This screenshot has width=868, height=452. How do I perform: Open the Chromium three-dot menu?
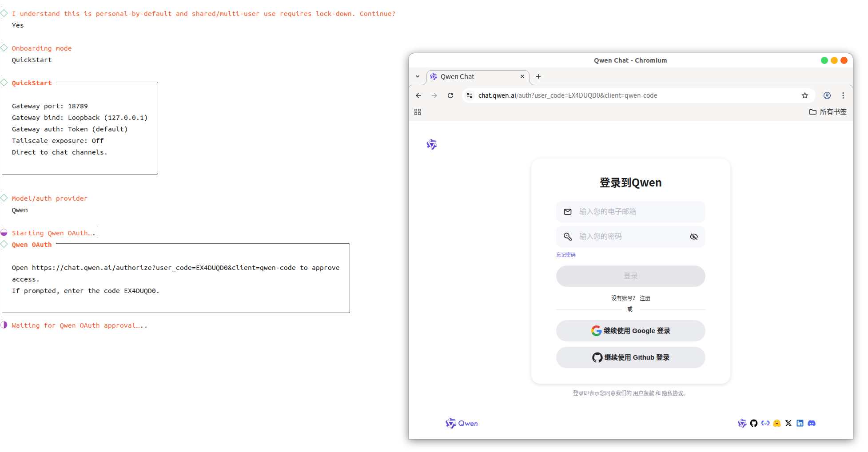(x=843, y=95)
